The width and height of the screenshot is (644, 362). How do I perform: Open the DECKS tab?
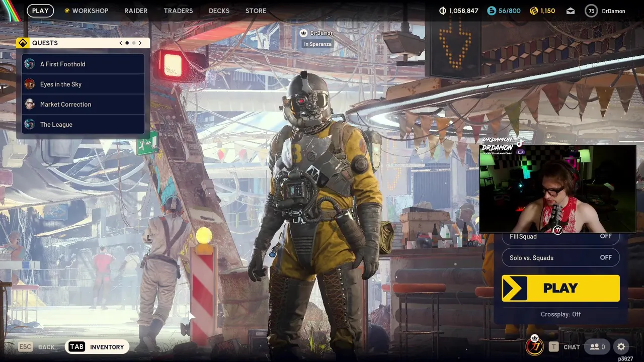click(x=219, y=11)
